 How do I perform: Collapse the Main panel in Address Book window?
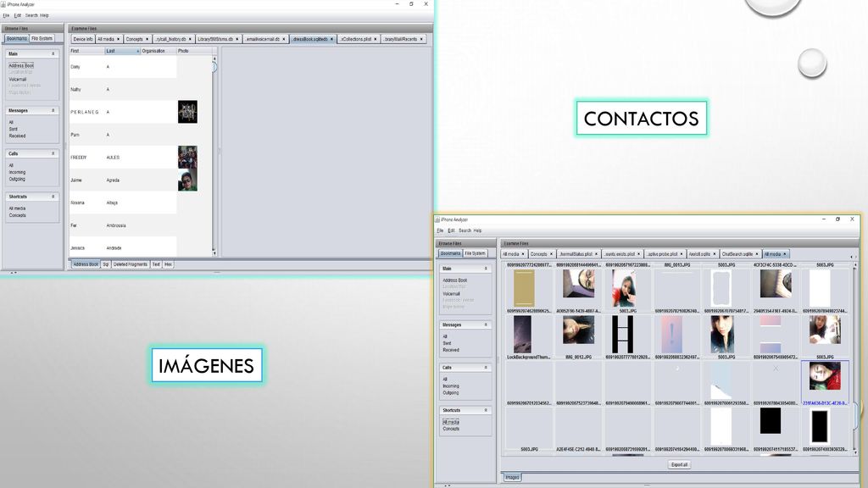53,53
